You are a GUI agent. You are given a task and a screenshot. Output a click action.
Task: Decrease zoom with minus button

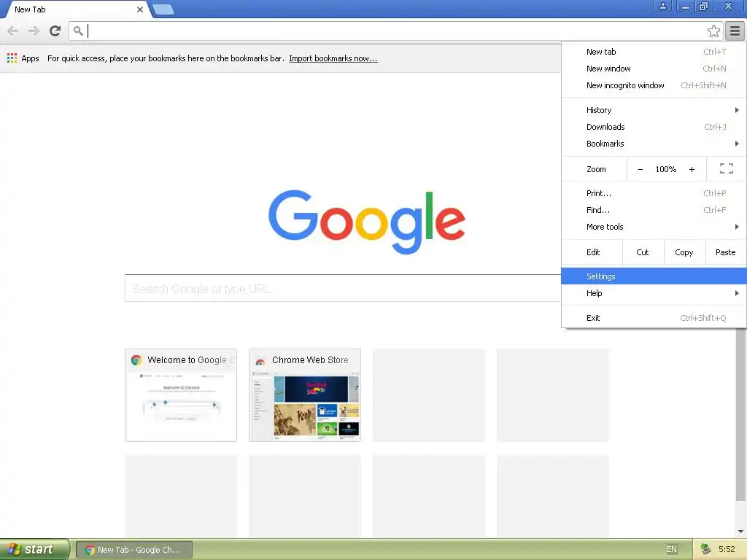pyautogui.click(x=640, y=169)
